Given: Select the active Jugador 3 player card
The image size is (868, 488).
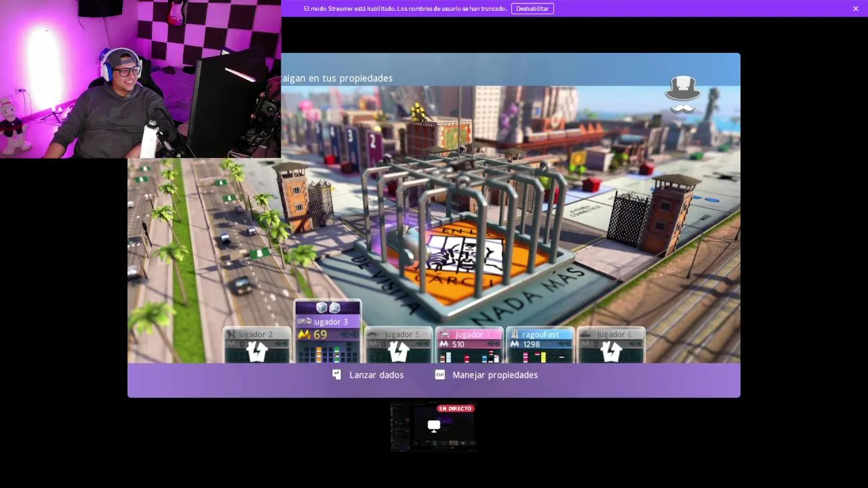Looking at the screenshot, I should pos(328,332).
